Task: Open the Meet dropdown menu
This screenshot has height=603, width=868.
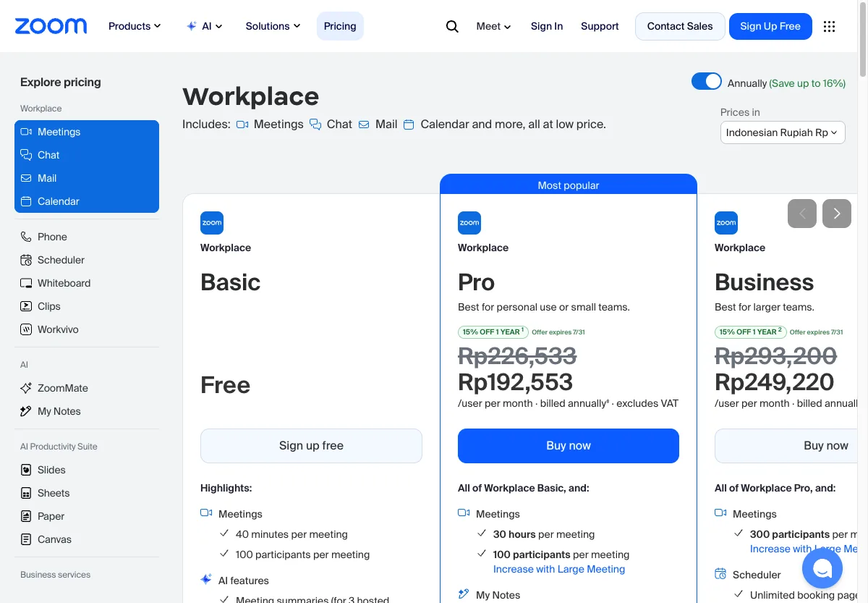Action: [493, 26]
